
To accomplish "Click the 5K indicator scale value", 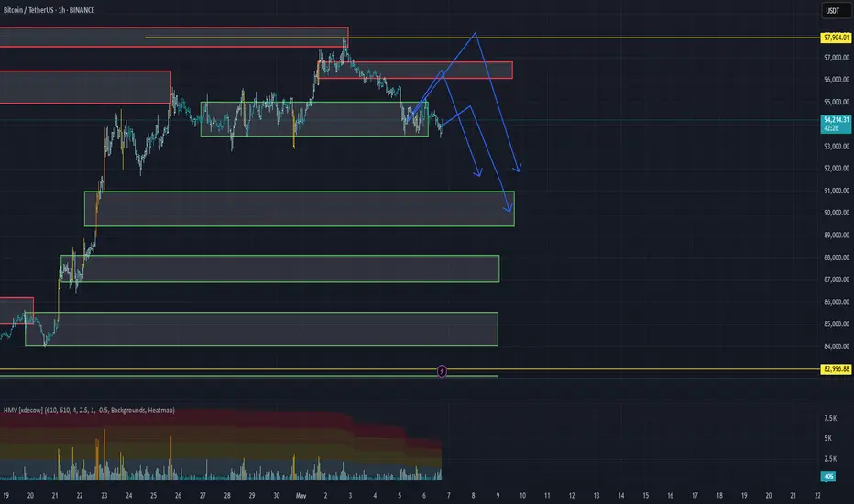I will [827, 438].
